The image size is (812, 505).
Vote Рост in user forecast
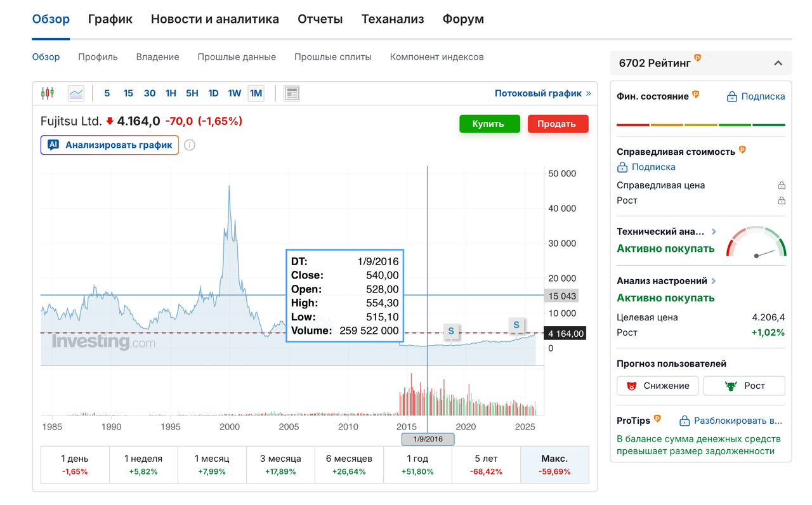click(x=744, y=386)
